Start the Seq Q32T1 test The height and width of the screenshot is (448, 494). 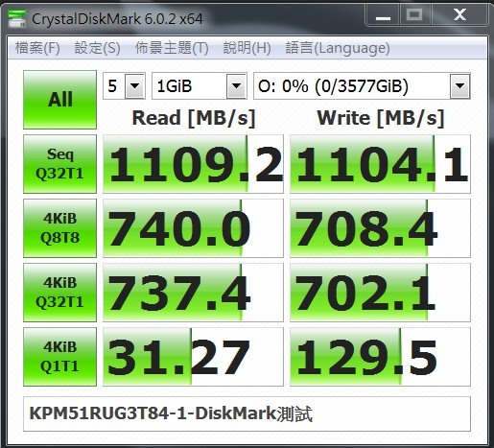(x=59, y=164)
